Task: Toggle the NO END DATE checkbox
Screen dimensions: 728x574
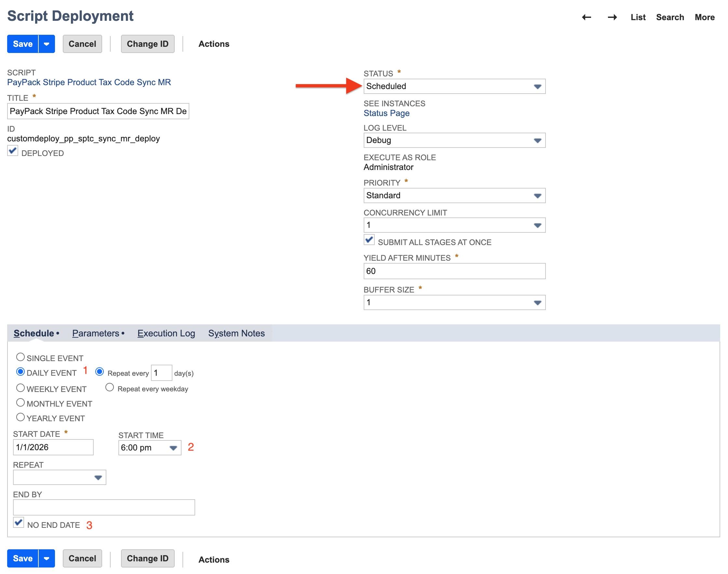Action: [19, 522]
